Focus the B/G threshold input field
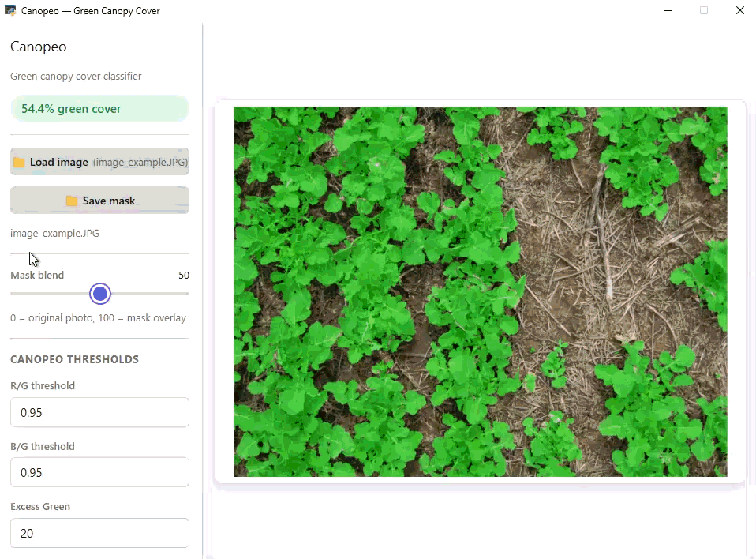This screenshot has height=559, width=756. pos(99,472)
